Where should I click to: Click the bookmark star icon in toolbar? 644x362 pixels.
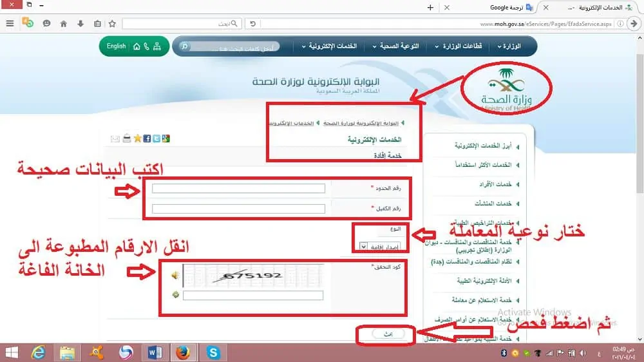point(112,24)
